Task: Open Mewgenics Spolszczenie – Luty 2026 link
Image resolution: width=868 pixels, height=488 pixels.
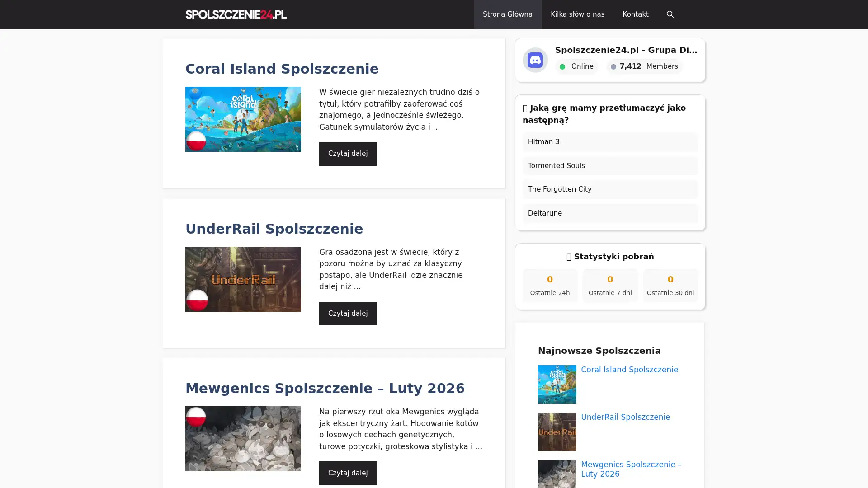Action: click(631, 469)
